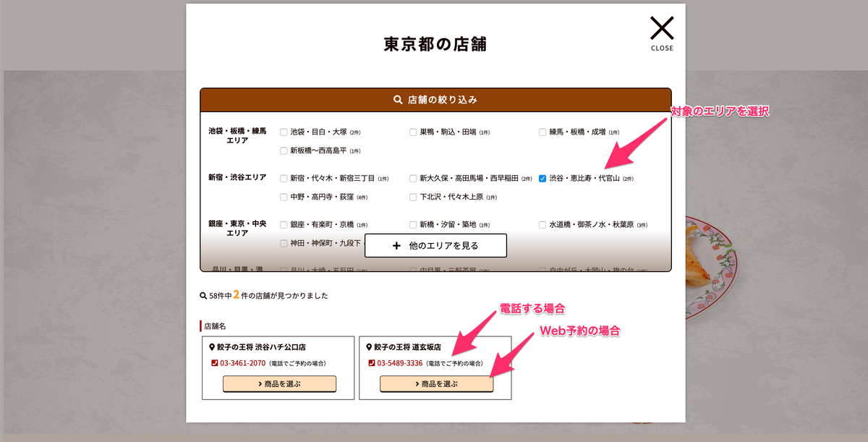Click the 件の店舗が見つかりました result text

284,296
